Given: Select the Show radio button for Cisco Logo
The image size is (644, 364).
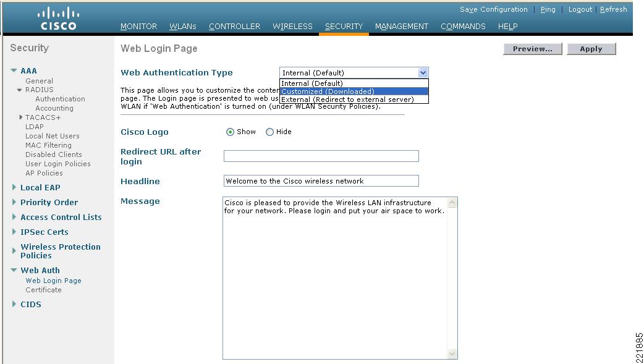Looking at the screenshot, I should coord(230,132).
